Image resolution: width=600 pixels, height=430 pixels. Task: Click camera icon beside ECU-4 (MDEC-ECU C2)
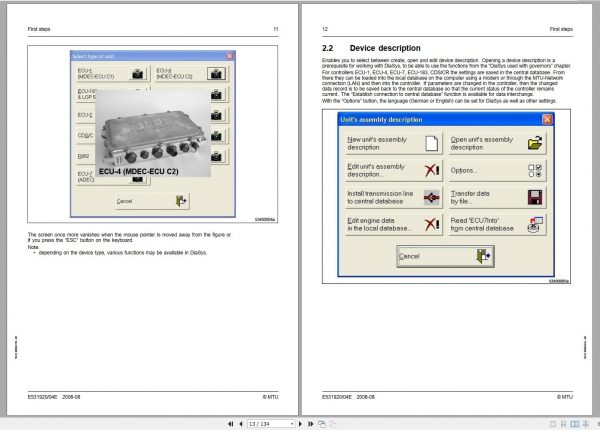coord(216,74)
